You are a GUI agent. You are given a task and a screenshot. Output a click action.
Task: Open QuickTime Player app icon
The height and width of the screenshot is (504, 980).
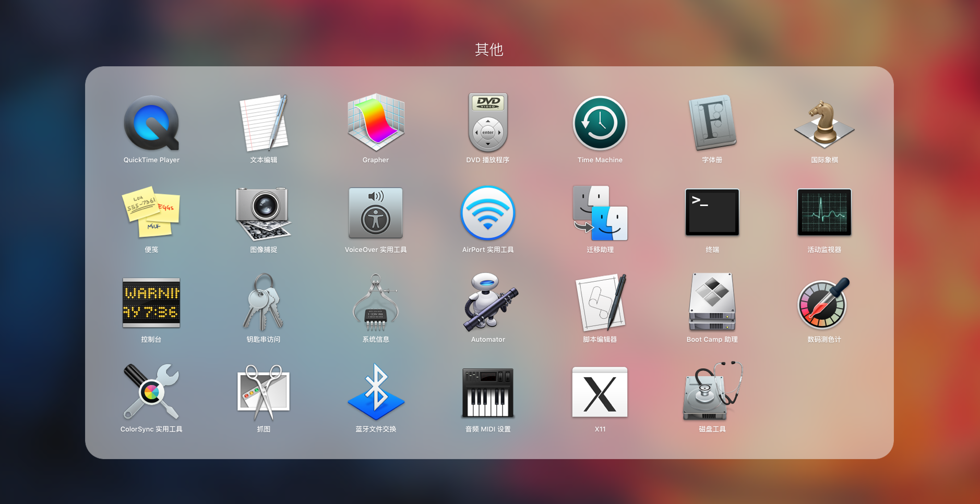[151, 123]
